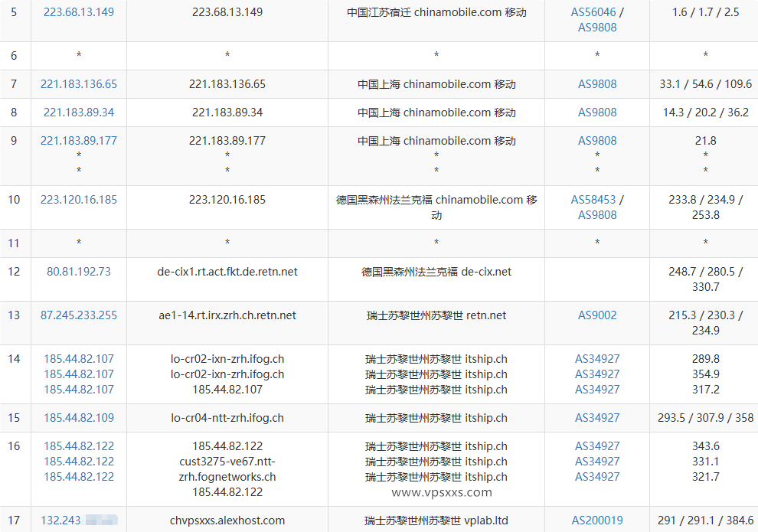Select latency value 21.8 in hop 9
This screenshot has width=758, height=532.
pyautogui.click(x=706, y=141)
